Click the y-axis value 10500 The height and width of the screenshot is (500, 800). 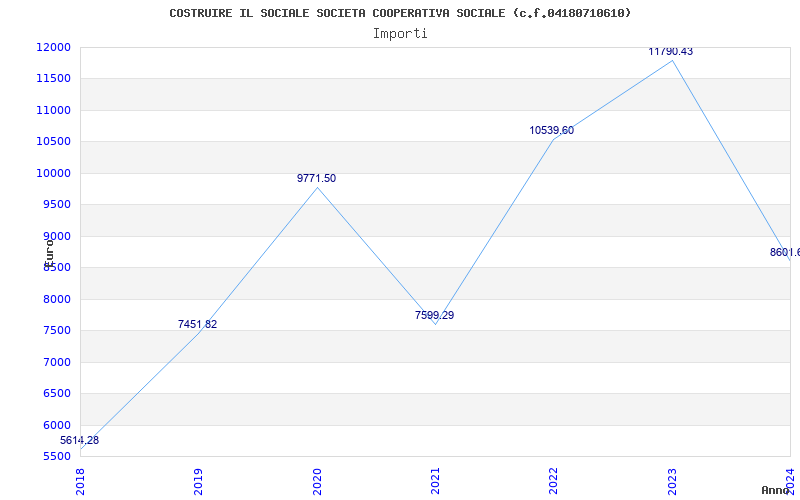(53, 141)
